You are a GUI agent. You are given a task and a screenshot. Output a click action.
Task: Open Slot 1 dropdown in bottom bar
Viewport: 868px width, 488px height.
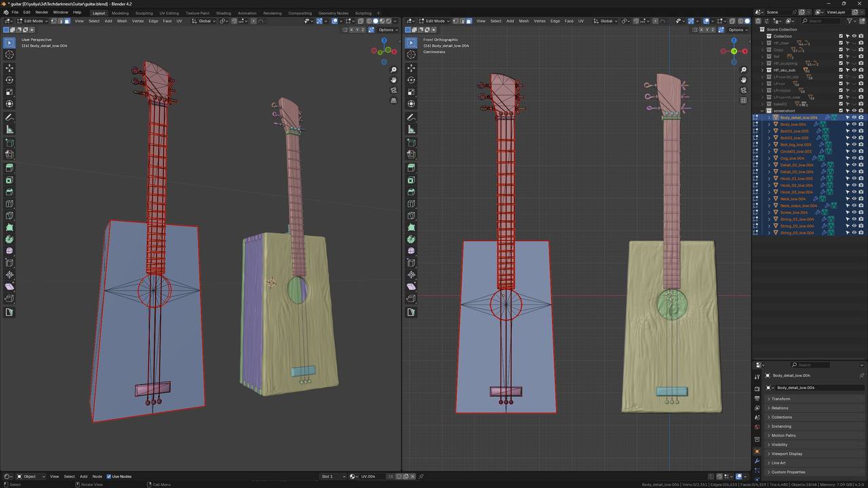[x=333, y=476]
